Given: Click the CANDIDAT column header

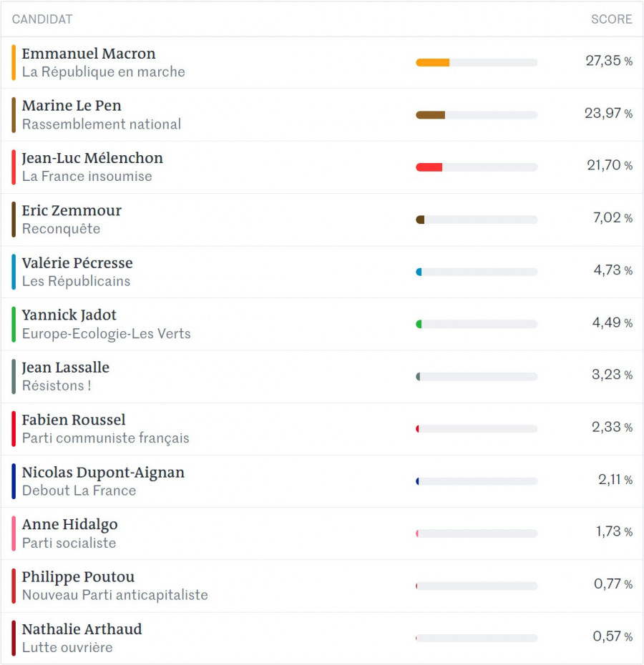Looking at the screenshot, I should [42, 19].
